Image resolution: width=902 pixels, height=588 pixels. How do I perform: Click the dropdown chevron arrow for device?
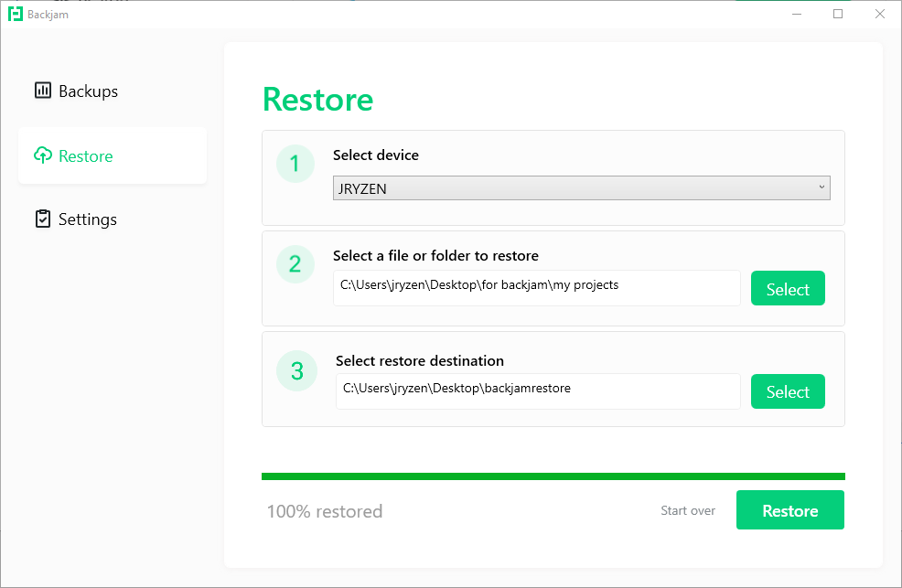coord(821,187)
